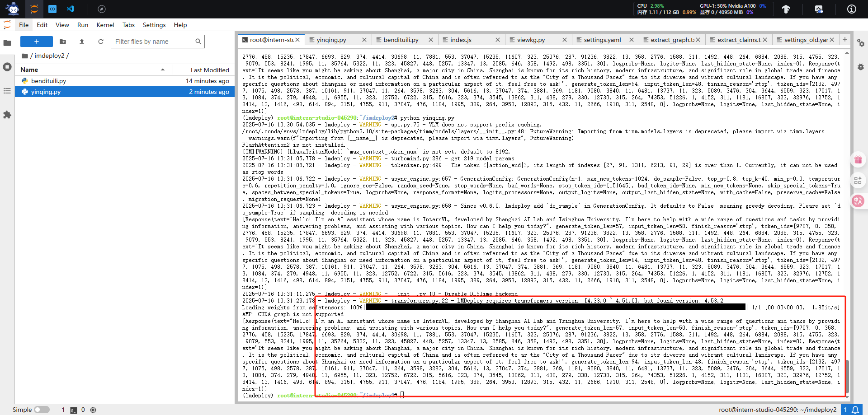Image resolution: width=868 pixels, height=415 pixels.
Task: Click the root folder breadcrumb icon
Action: 25,56
